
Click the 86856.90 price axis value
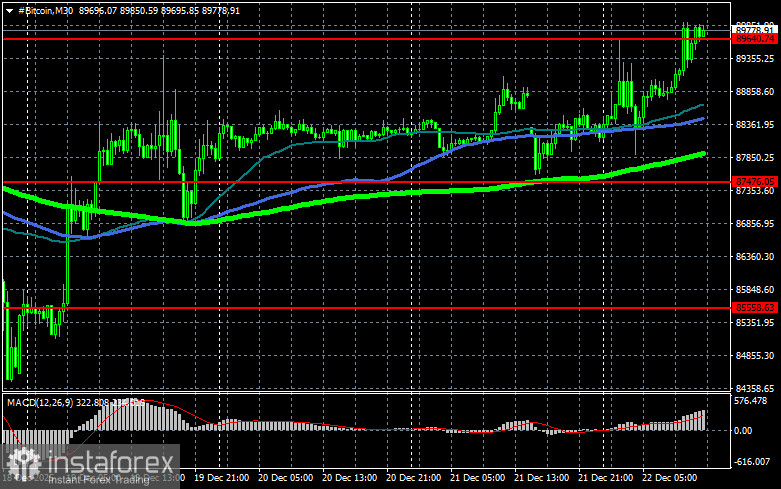[x=756, y=224]
